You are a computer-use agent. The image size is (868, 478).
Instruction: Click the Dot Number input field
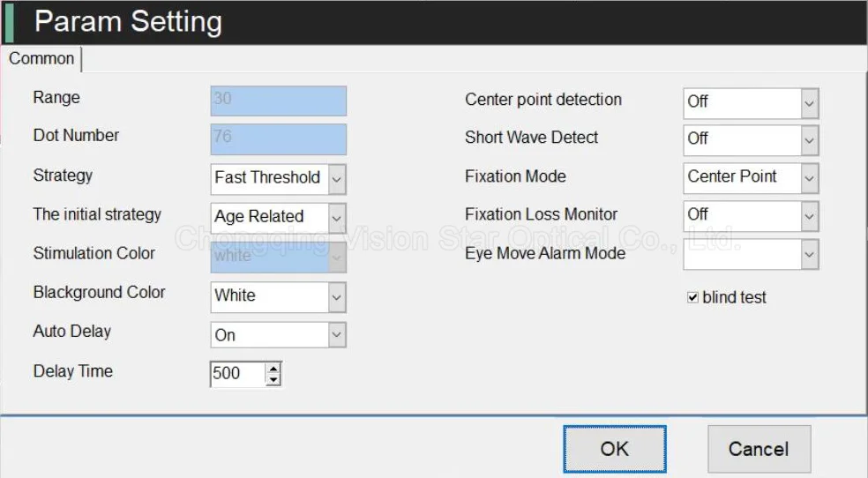278,138
